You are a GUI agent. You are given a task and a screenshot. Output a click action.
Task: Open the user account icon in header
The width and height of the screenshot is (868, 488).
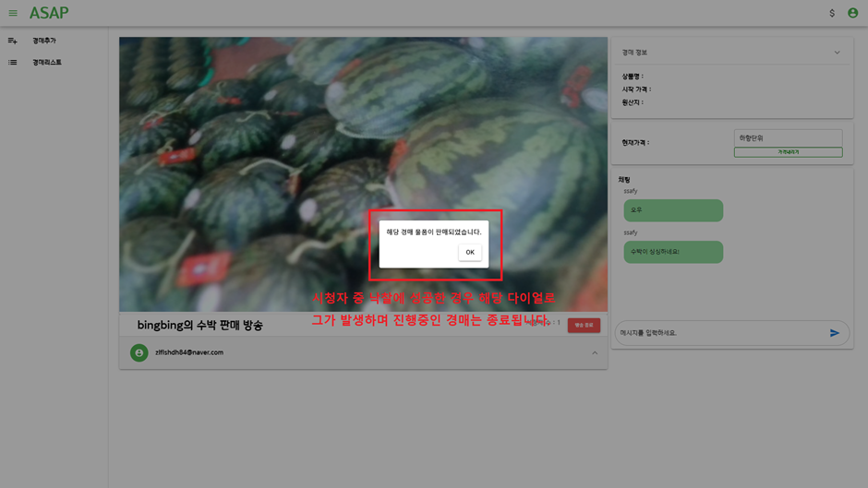[852, 13]
